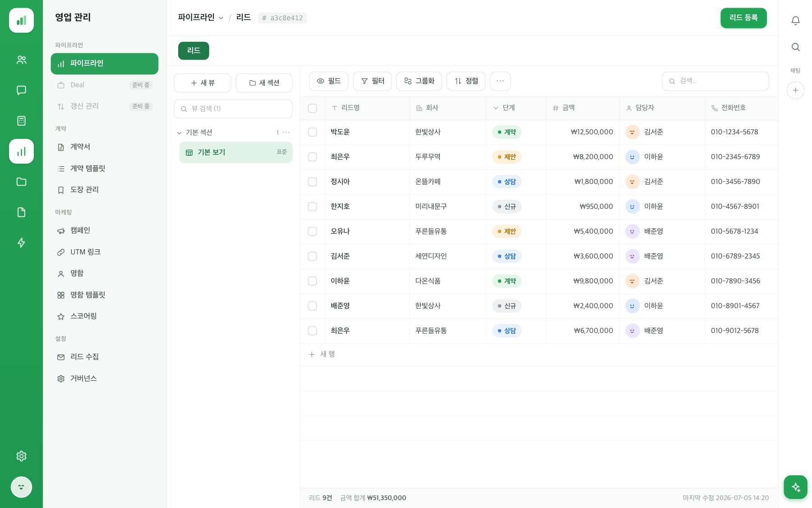Open the 그룹화 grouping menu
This screenshot has height=508, width=812.
point(419,81)
